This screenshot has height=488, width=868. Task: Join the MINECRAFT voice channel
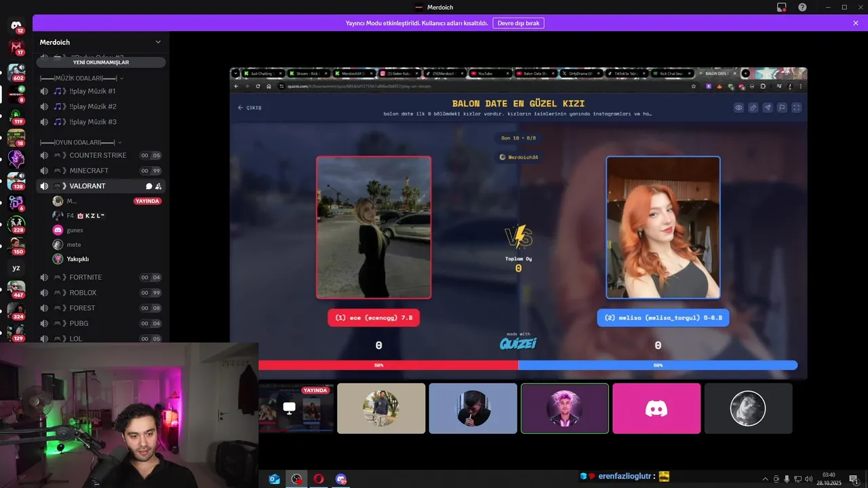pyautogui.click(x=101, y=171)
